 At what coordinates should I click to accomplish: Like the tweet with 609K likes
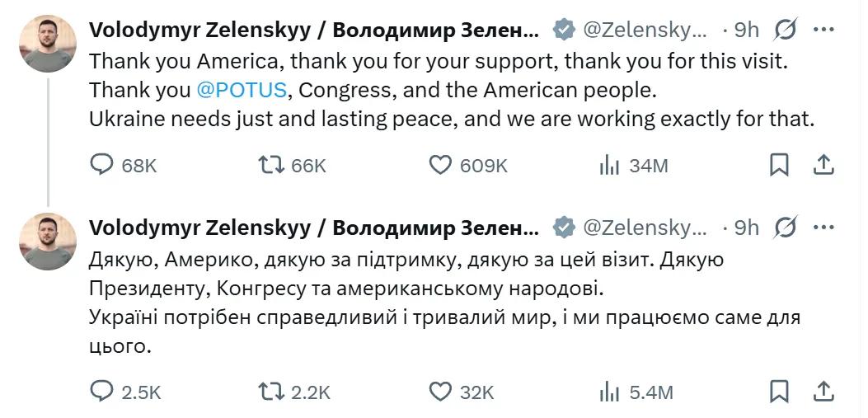coord(441,166)
